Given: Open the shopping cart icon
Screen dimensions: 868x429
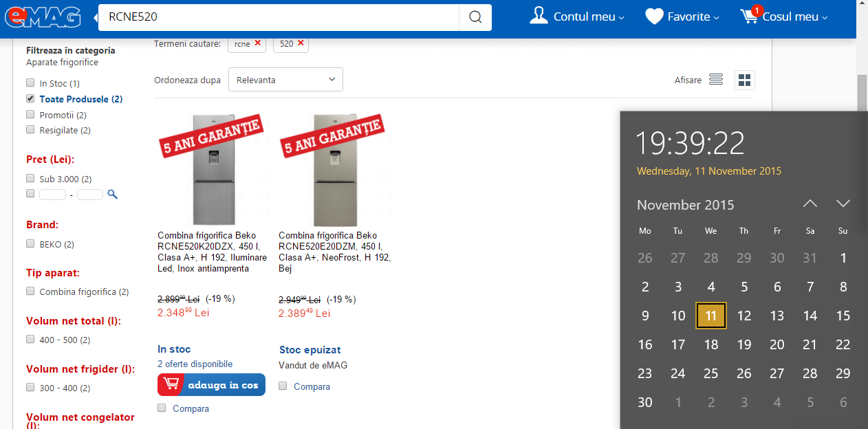Looking at the screenshot, I should (x=750, y=16).
